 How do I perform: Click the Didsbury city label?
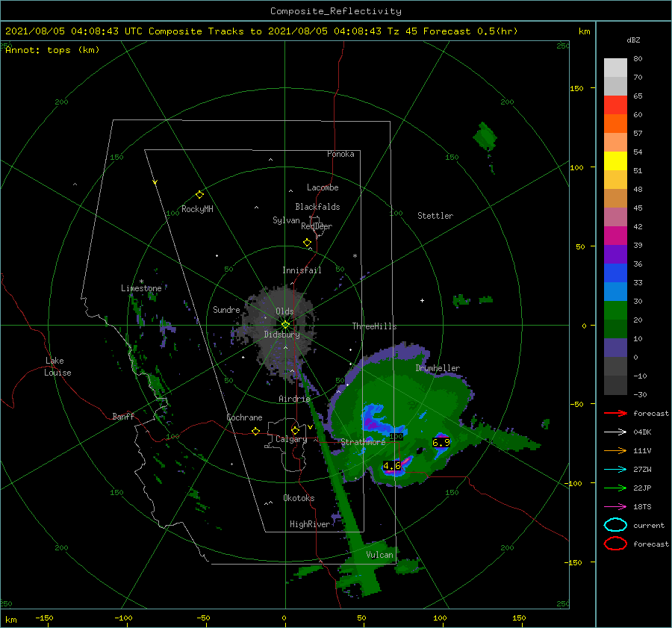coord(282,335)
